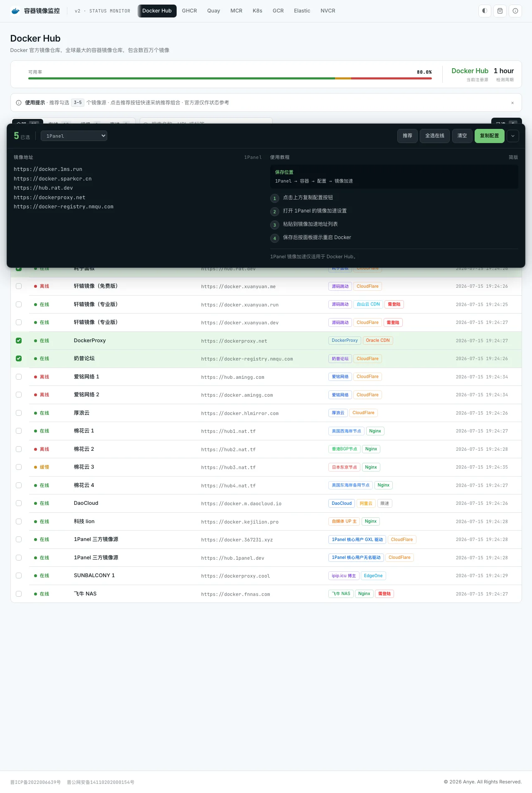Image resolution: width=532 pixels, height=793 pixels.
Task: Click the info icon beside 使用提示
Action: coord(19,103)
